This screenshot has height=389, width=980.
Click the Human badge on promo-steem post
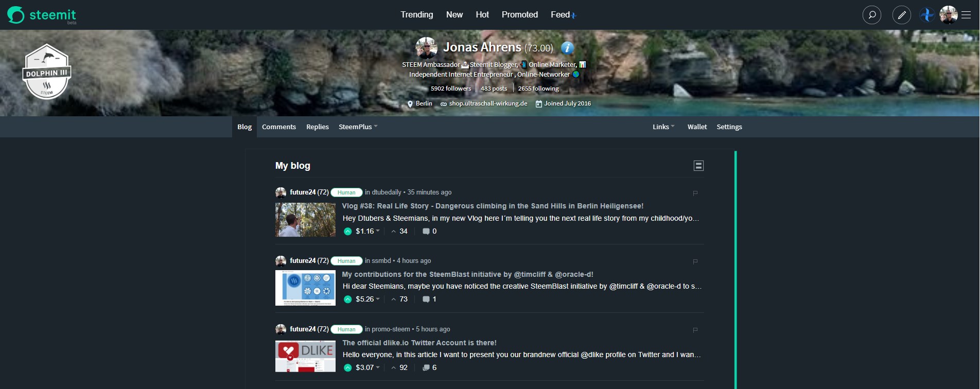pos(346,329)
